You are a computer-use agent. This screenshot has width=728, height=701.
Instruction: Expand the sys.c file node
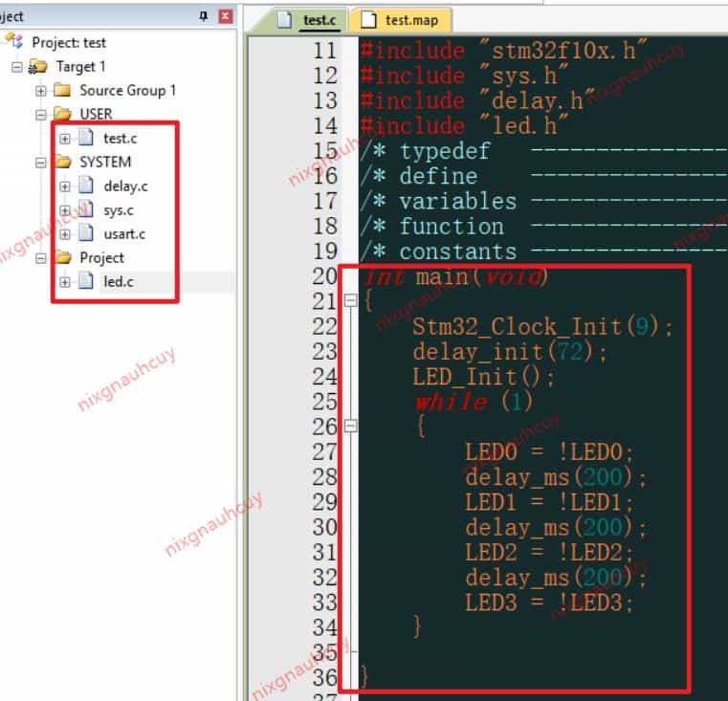coord(65,210)
